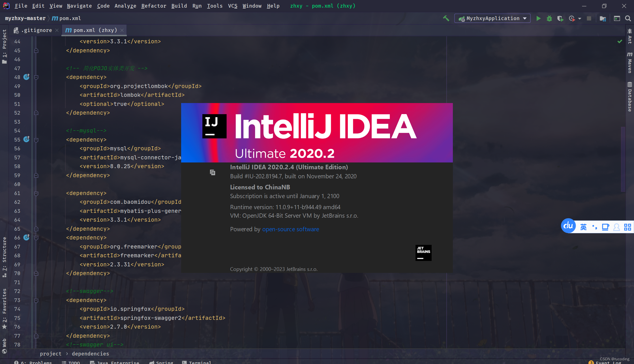Click the Baidu IME du logo

pos(568,226)
